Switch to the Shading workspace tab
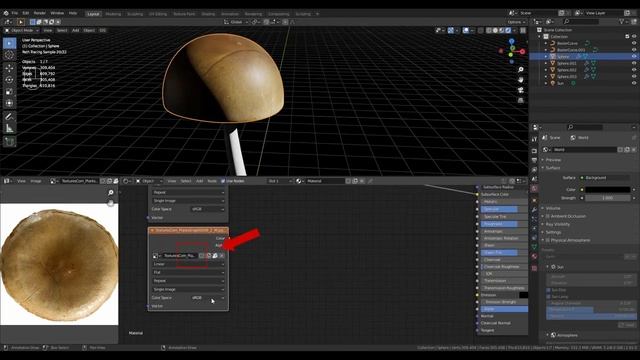The image size is (640, 360). coord(208,13)
